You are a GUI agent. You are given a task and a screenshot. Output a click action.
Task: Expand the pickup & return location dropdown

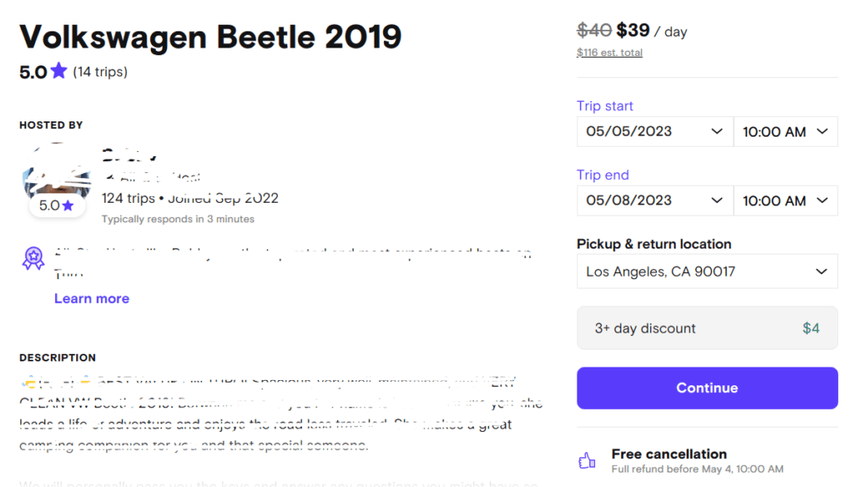[707, 271]
